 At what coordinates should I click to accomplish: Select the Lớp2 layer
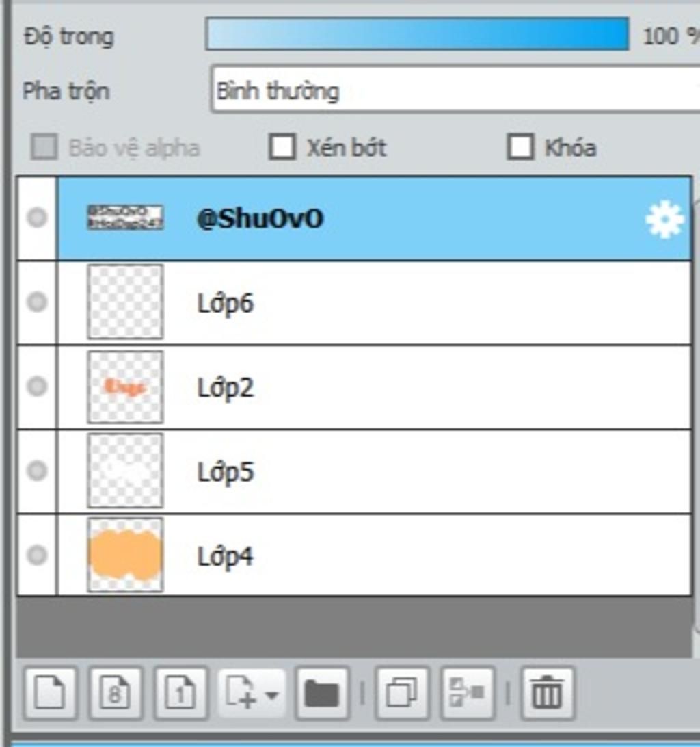coord(410,388)
